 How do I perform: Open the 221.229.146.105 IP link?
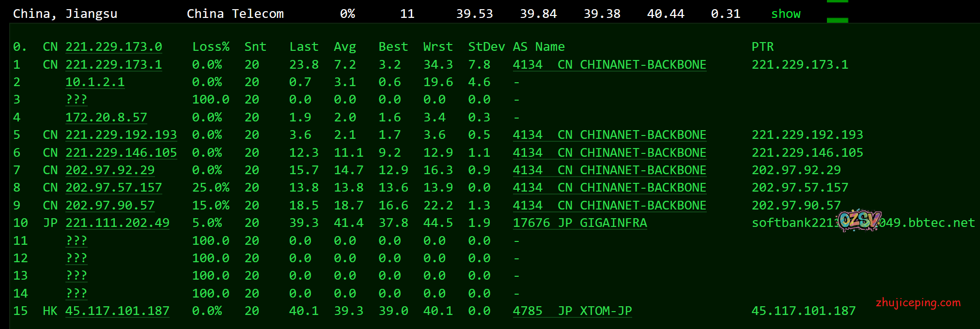121,153
